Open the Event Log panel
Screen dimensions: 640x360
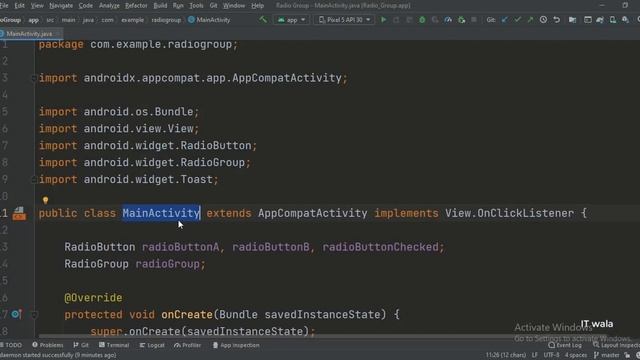point(565,345)
